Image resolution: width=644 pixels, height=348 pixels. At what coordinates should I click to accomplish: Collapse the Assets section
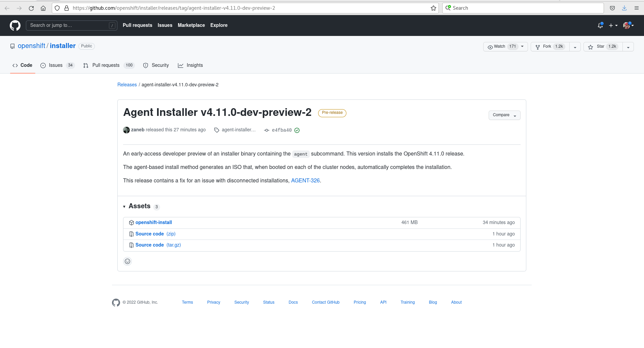124,206
